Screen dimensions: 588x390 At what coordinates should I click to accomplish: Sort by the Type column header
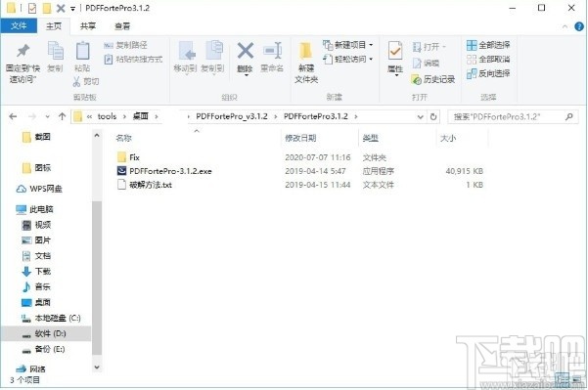(370, 138)
